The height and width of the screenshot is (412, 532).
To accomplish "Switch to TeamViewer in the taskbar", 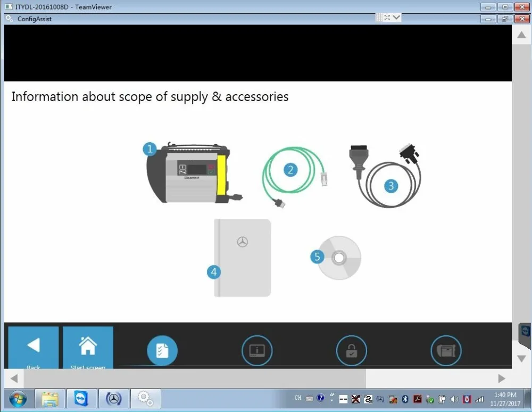I will click(x=81, y=399).
